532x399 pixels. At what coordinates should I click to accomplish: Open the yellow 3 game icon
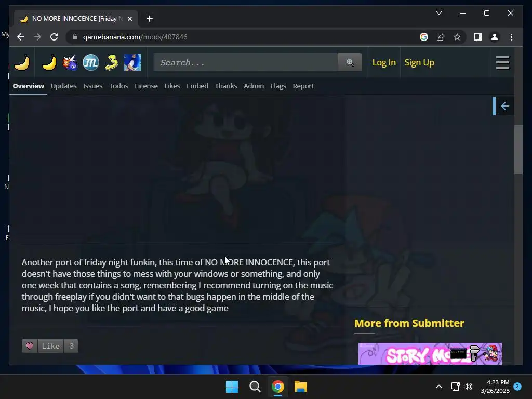point(112,62)
